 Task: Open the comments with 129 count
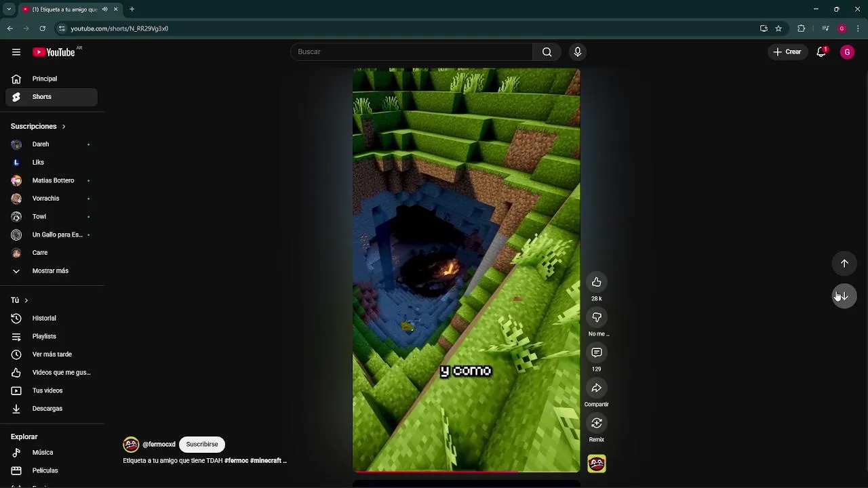597,352
